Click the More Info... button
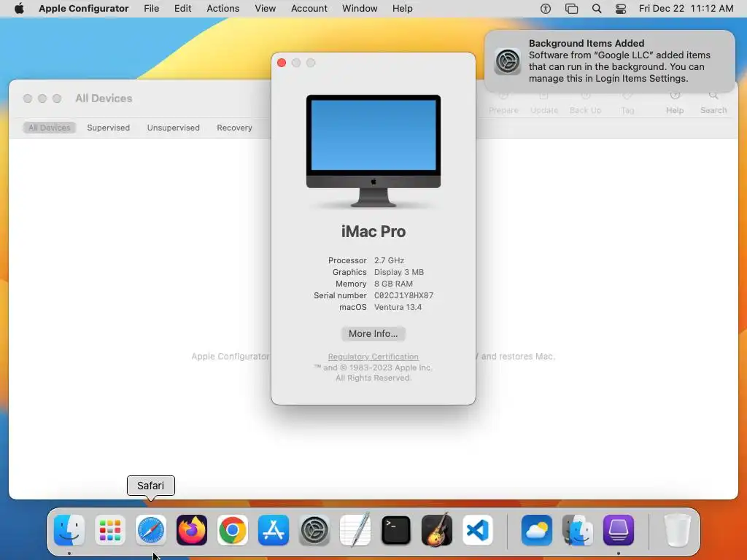Viewport: 747px width, 560px height. point(373,333)
